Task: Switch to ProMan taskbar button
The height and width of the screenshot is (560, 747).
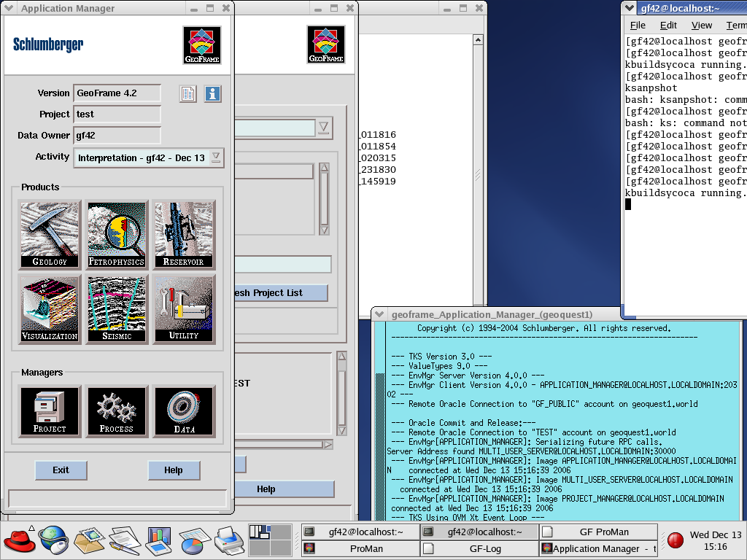Action: [360, 548]
